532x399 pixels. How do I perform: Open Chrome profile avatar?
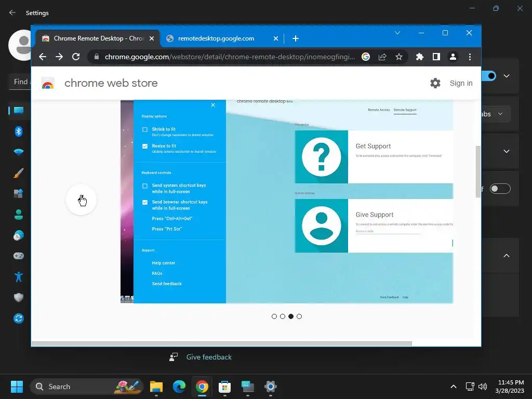pos(453,57)
